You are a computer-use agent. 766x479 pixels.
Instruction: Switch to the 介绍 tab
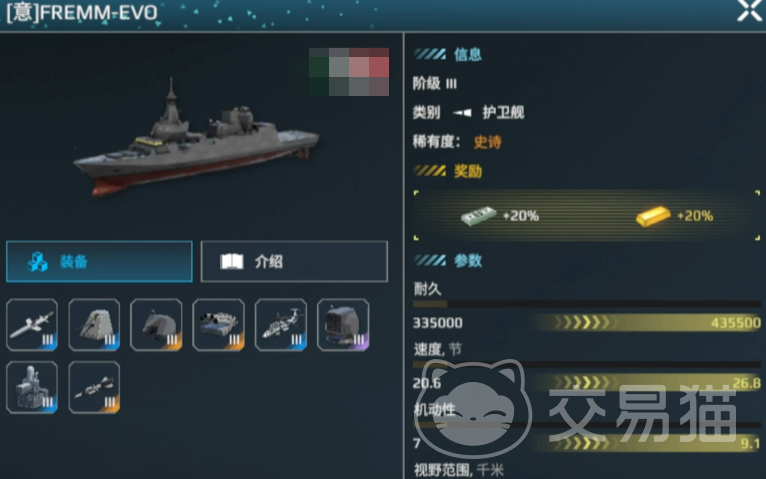coord(294,261)
